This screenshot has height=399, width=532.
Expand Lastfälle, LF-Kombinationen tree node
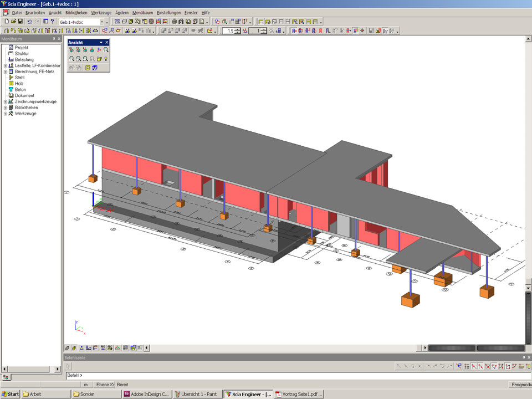click(5, 65)
